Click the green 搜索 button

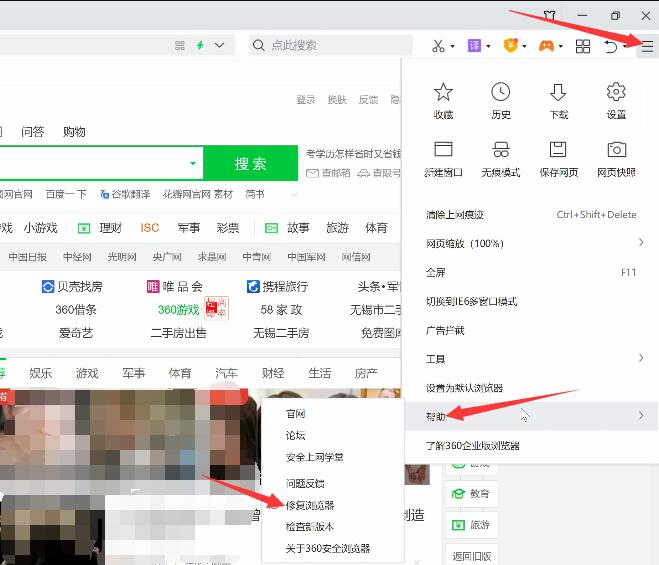pos(250,163)
